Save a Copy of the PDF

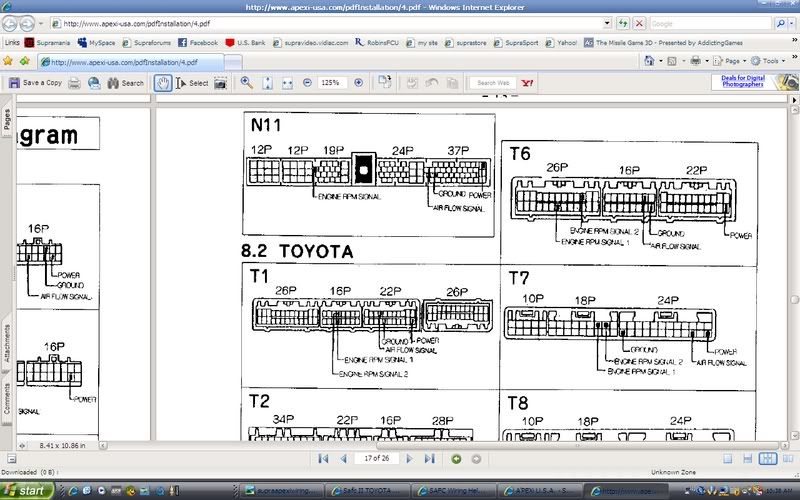pyautogui.click(x=35, y=83)
